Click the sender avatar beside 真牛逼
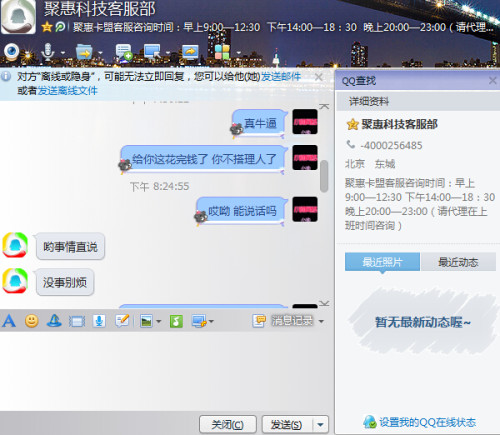The image size is (500, 435). point(305,122)
